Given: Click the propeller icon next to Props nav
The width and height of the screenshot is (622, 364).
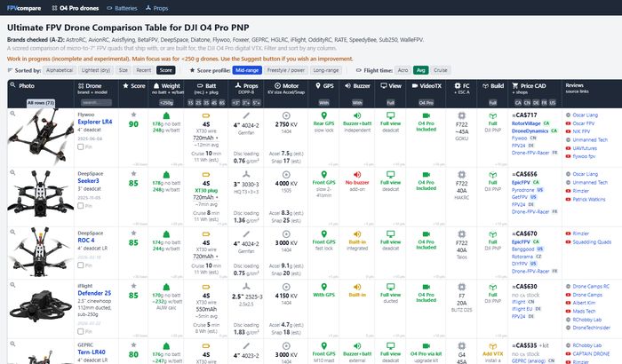Looking at the screenshot, I should pyautogui.click(x=148, y=7).
